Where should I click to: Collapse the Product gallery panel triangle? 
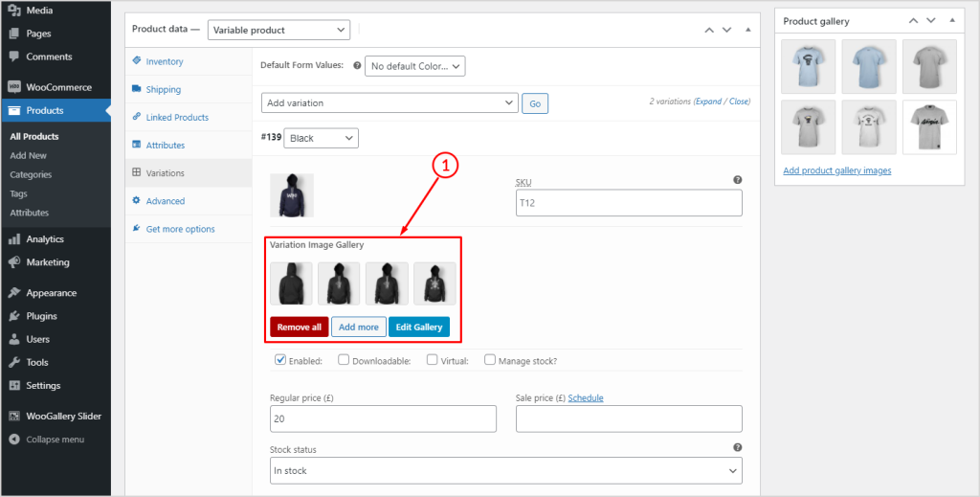(x=952, y=21)
